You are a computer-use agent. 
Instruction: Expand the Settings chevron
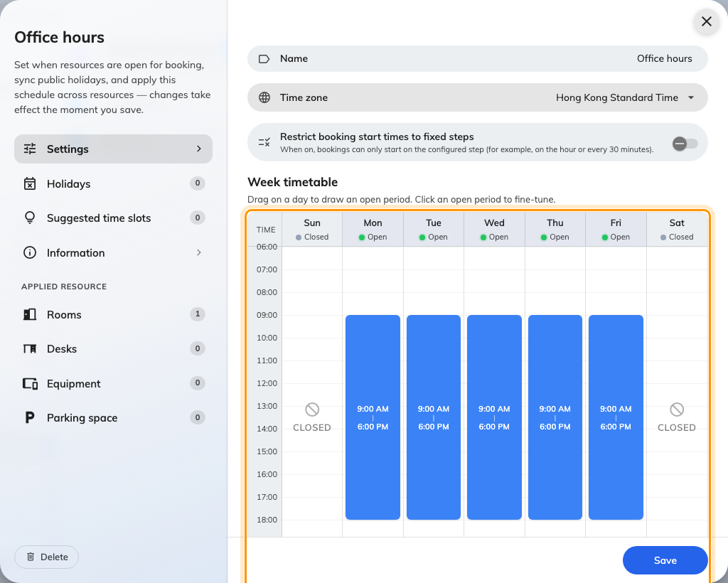coord(199,149)
